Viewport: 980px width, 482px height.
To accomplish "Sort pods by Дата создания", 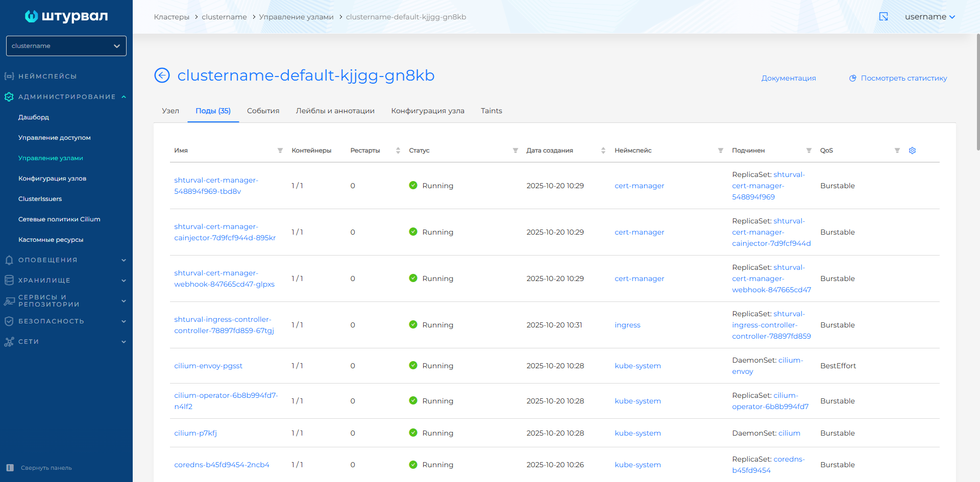I will point(603,150).
